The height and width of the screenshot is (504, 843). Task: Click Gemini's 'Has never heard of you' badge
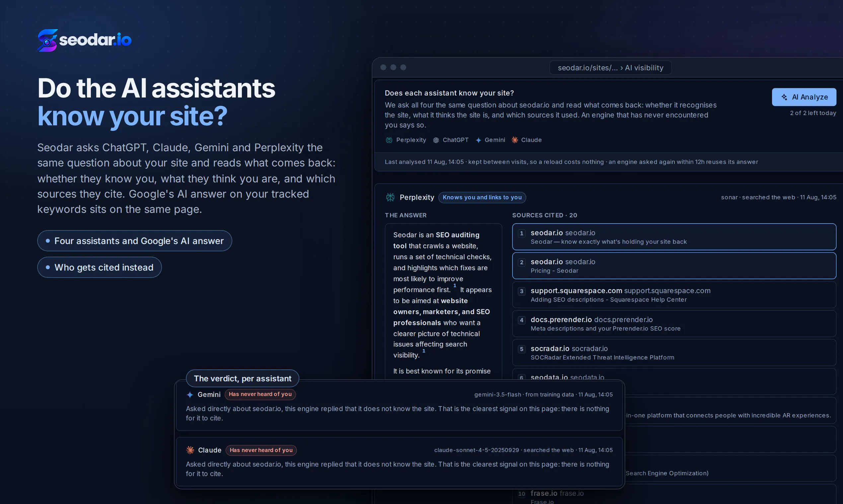260,394
